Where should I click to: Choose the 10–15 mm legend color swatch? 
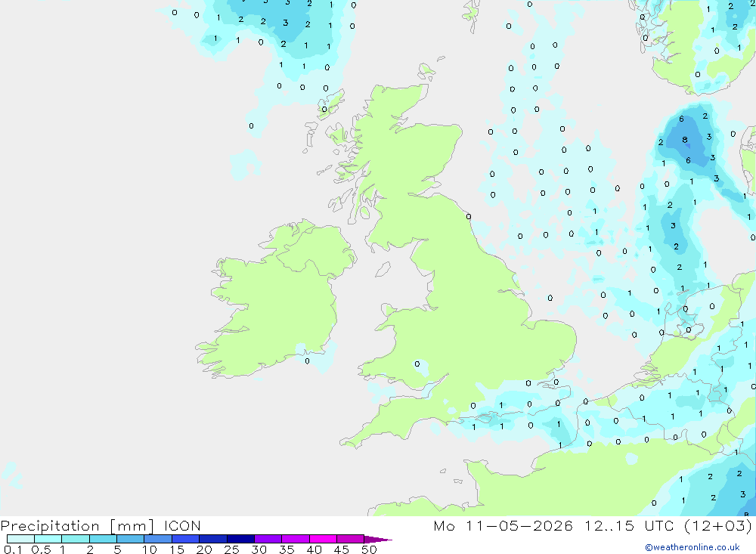(158, 539)
